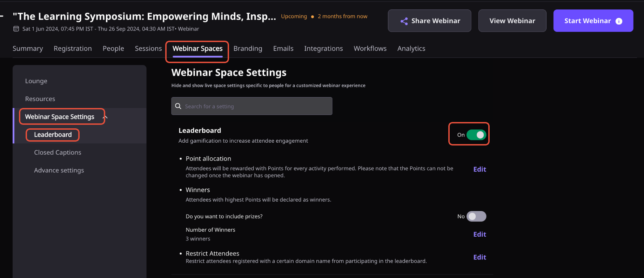Edit the Point allocation setting
This screenshot has height=278, width=644.
click(x=479, y=169)
